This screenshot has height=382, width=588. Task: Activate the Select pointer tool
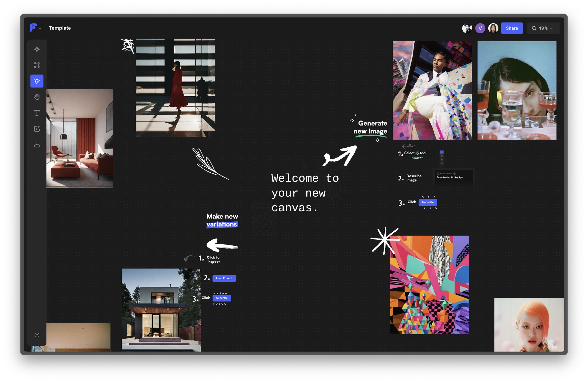point(37,81)
